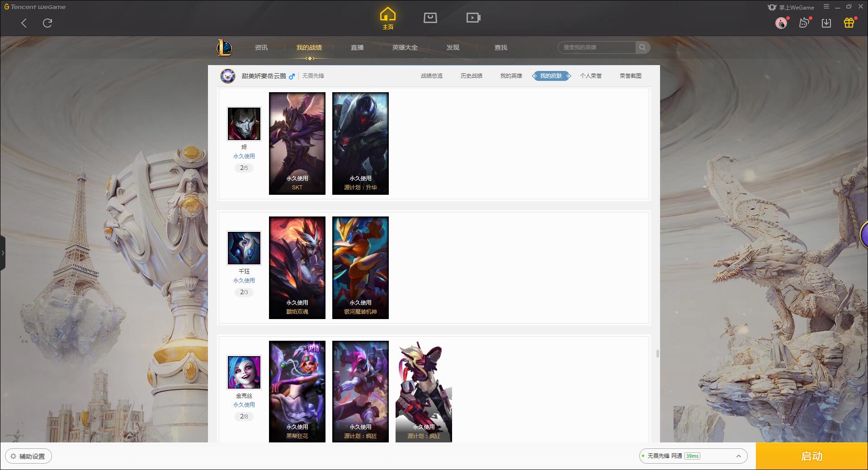Switch to 查找 tab
The width and height of the screenshot is (868, 470).
tap(501, 47)
